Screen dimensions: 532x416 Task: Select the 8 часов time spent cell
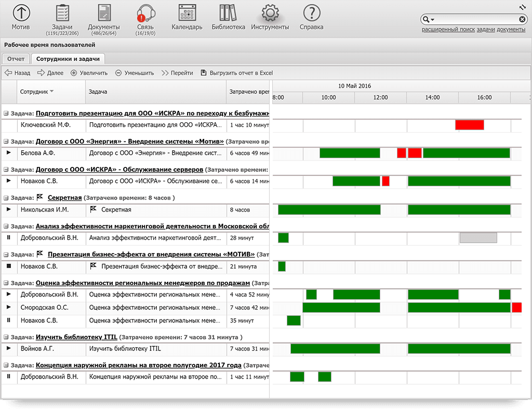point(248,210)
